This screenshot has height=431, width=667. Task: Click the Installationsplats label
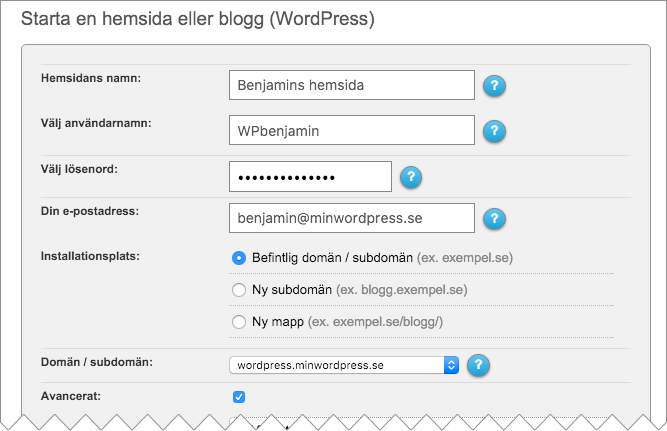90,256
